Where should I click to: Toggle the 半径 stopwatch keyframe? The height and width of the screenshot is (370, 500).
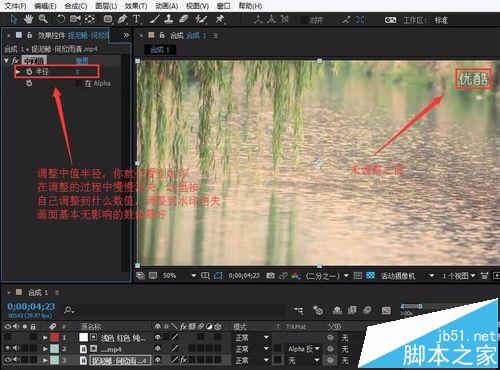pyautogui.click(x=29, y=71)
